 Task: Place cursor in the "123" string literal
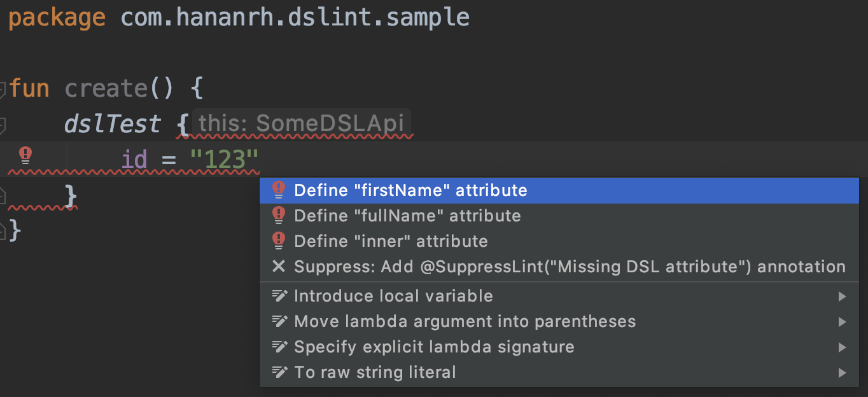[x=225, y=159]
